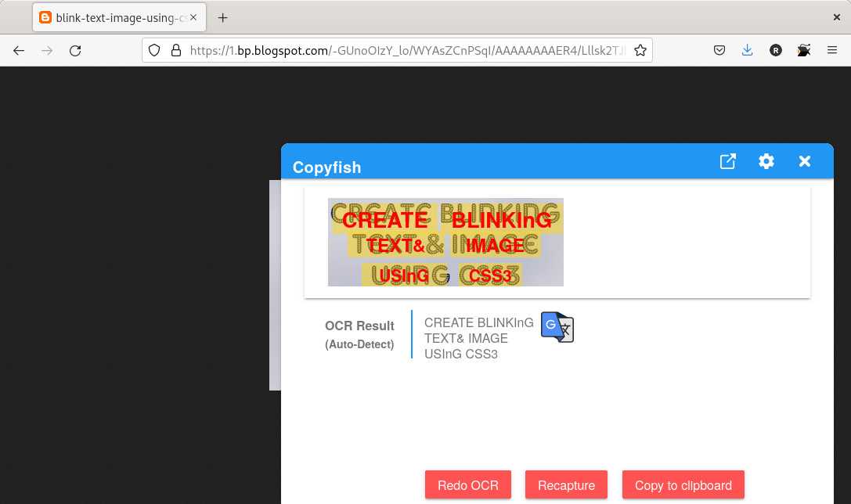Viewport: 851px width, 504px height.
Task: Click the round 'R' extension icon
Action: (x=776, y=50)
